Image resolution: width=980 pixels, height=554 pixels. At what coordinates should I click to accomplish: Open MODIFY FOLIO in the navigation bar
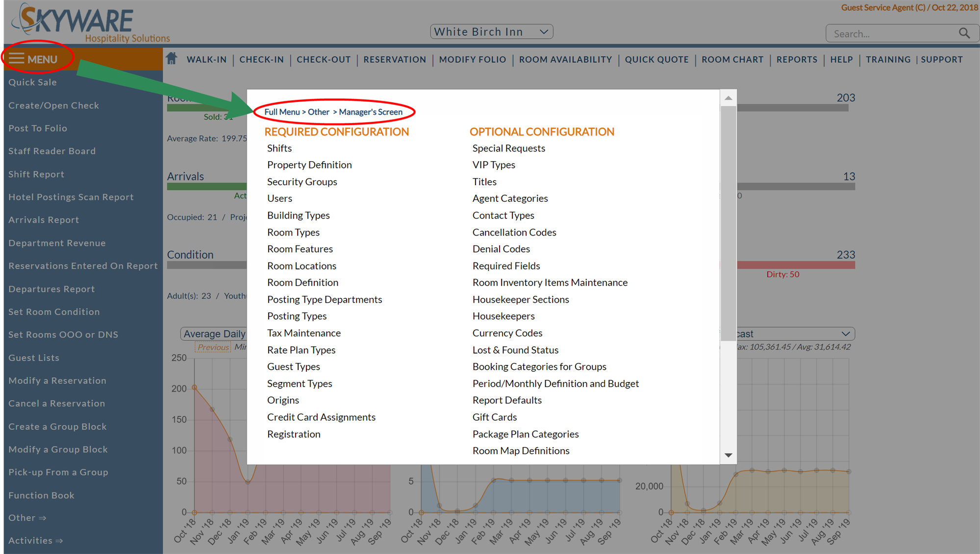(x=473, y=59)
